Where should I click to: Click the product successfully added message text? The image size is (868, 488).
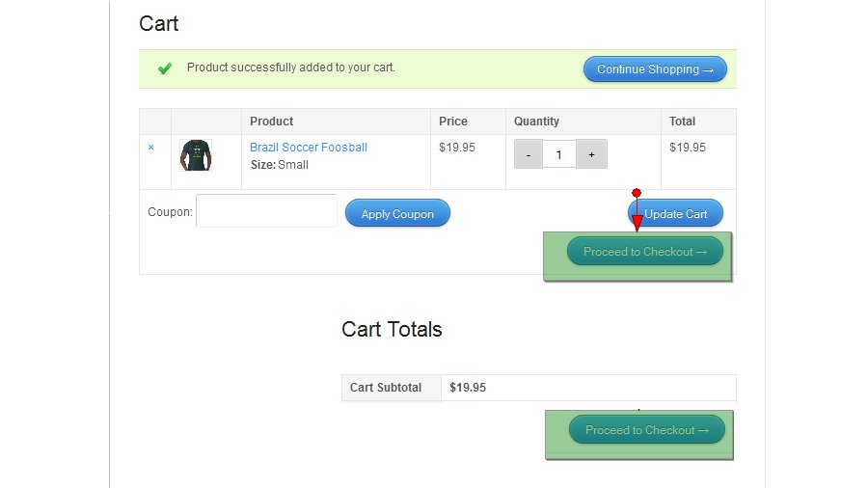pos(290,68)
